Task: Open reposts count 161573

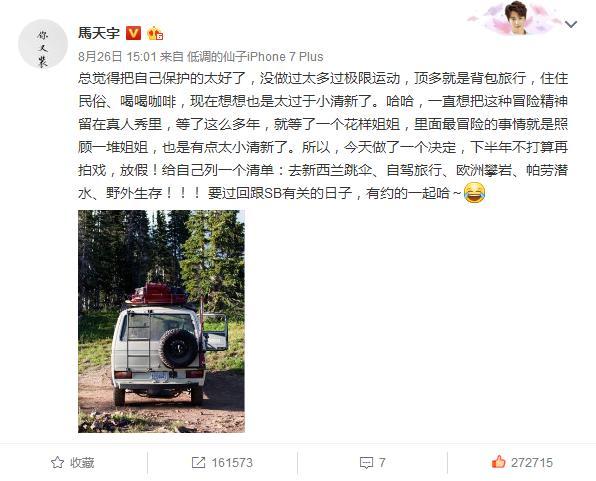Action: pos(232,463)
